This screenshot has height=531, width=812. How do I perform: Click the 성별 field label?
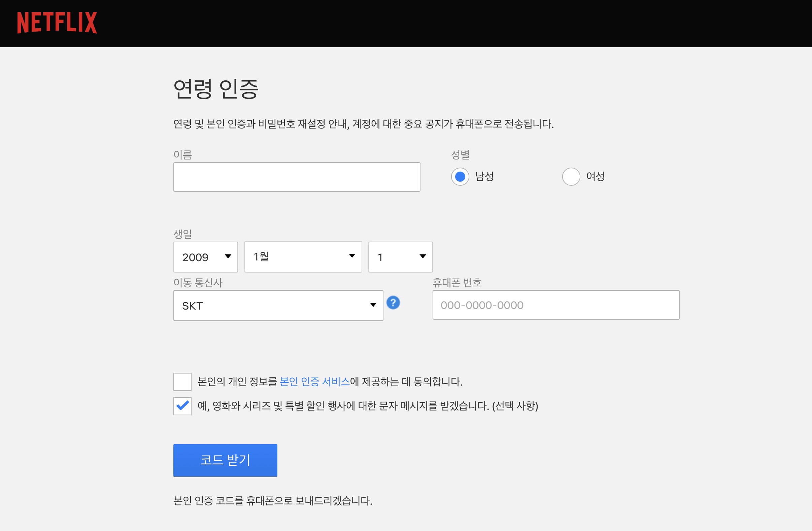click(x=460, y=155)
